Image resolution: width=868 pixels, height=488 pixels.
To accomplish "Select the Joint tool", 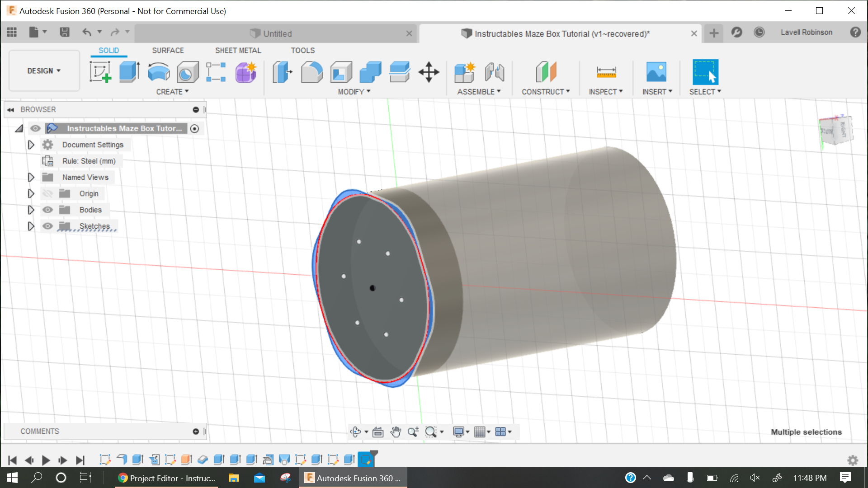I will click(x=495, y=72).
